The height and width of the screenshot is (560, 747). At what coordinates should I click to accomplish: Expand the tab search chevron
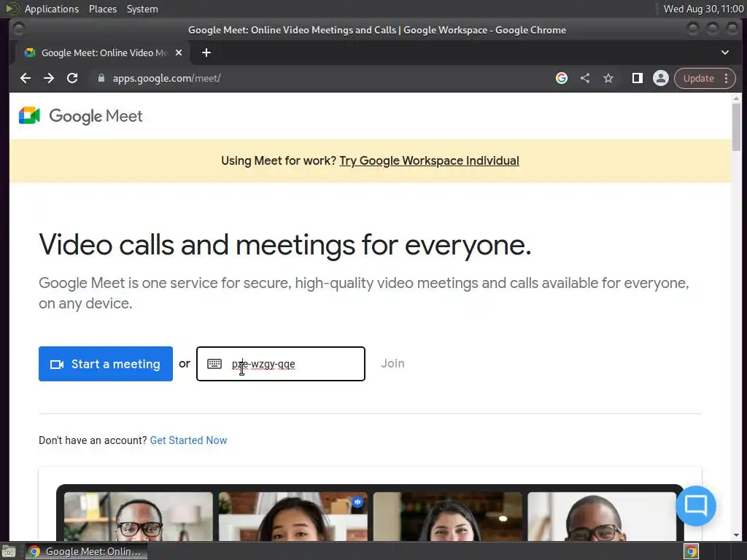pyautogui.click(x=725, y=52)
